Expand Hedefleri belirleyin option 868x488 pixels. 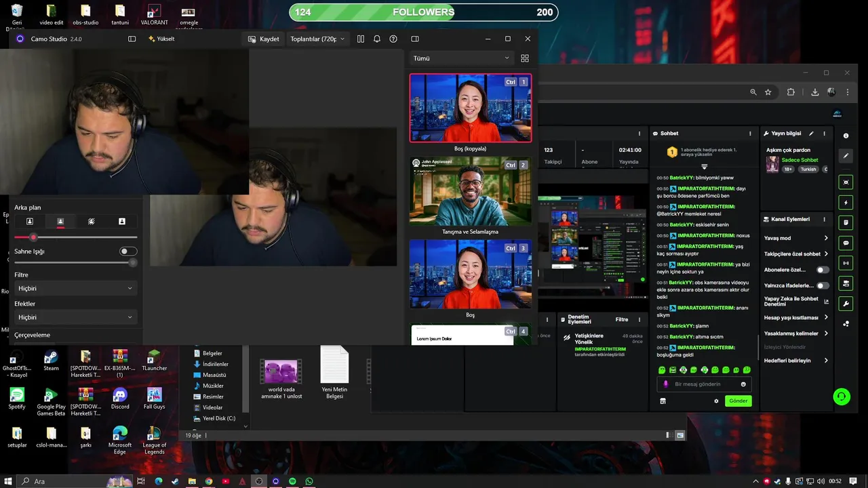pyautogui.click(x=796, y=361)
